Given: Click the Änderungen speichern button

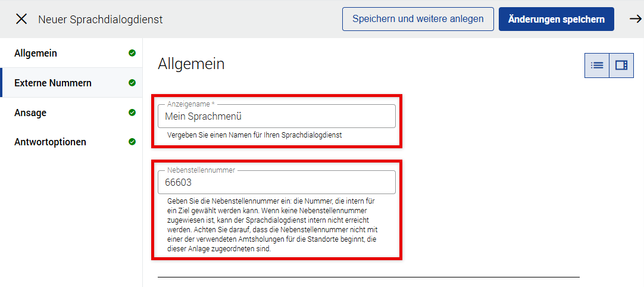Looking at the screenshot, I should 556,19.
